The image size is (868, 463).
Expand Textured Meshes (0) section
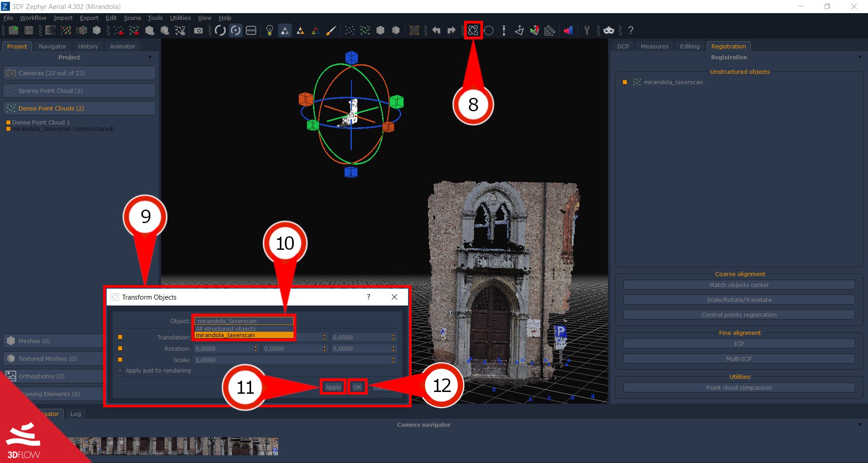coord(53,358)
